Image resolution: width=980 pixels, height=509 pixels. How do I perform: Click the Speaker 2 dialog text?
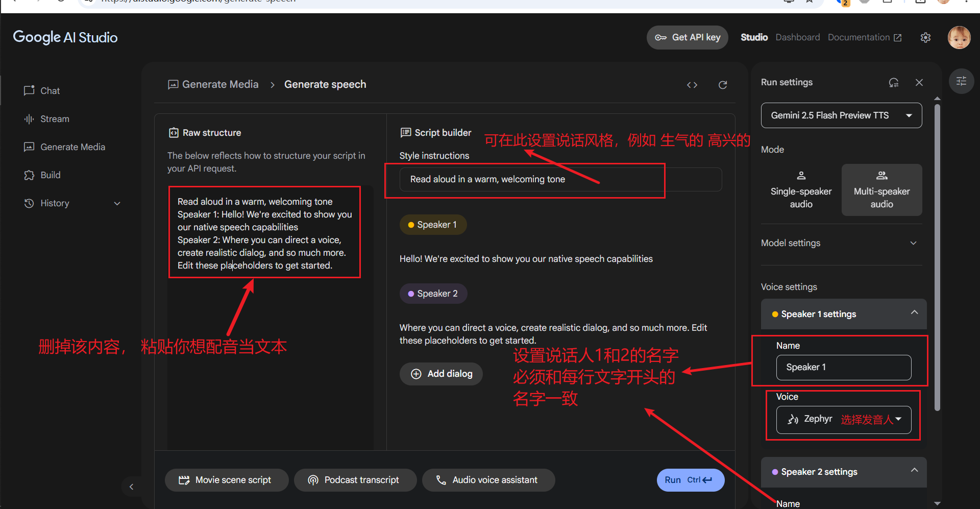click(x=553, y=334)
